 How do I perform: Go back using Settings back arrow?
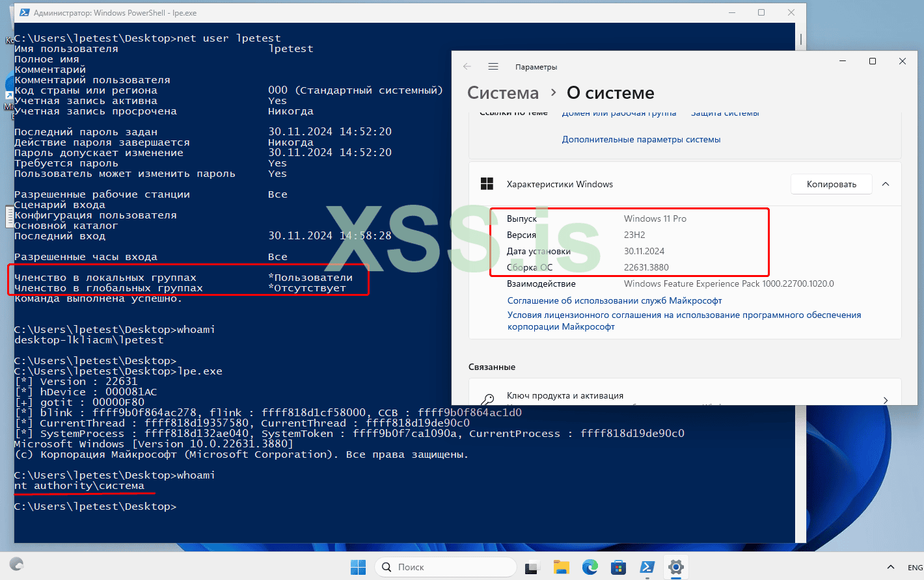(467, 66)
